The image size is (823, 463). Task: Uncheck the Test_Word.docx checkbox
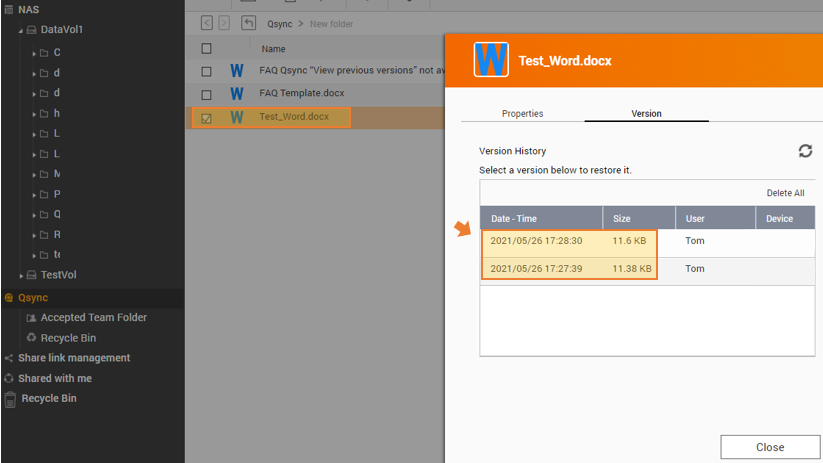[x=207, y=118]
